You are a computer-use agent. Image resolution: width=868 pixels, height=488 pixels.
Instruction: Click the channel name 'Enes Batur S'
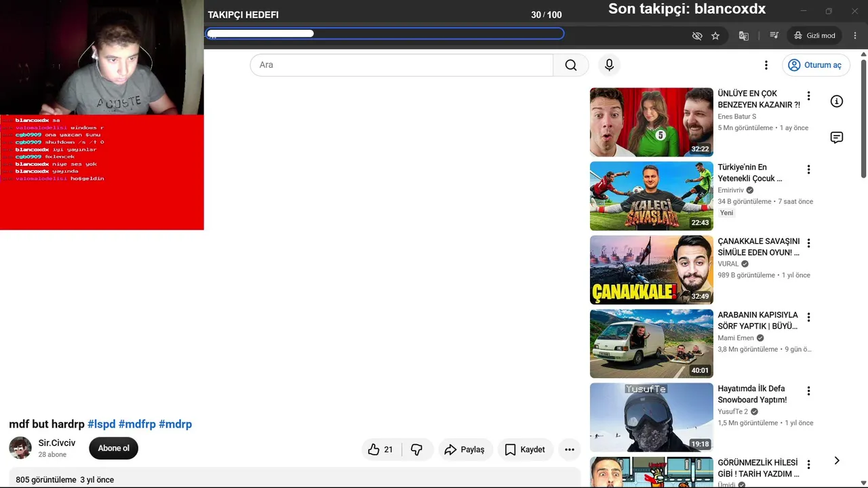point(737,117)
